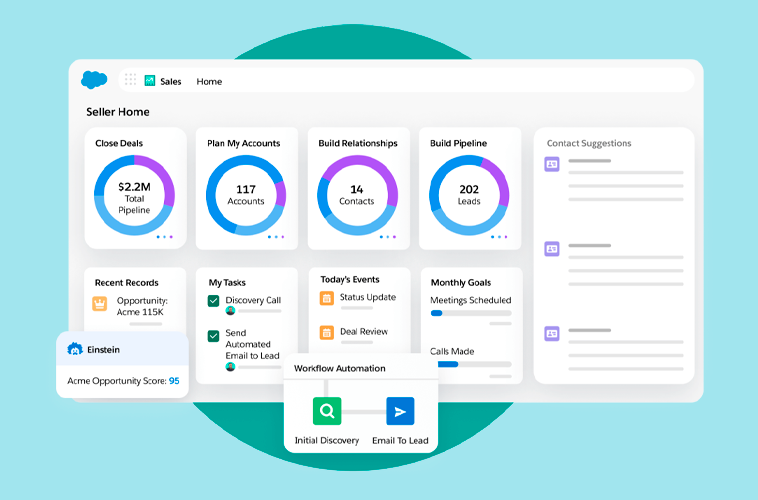Check the Send Automated Email to Lead task
Viewport: 758px width, 500px height.
(x=213, y=336)
